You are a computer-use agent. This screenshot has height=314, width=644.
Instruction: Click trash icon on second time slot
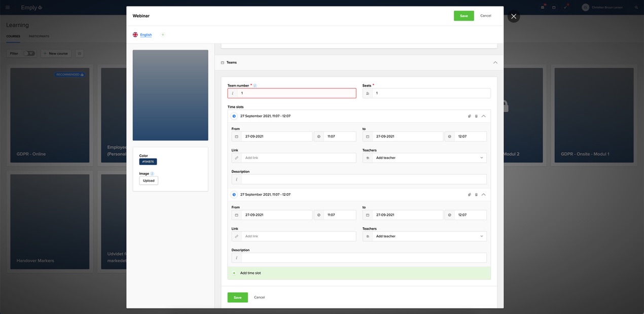476,195
